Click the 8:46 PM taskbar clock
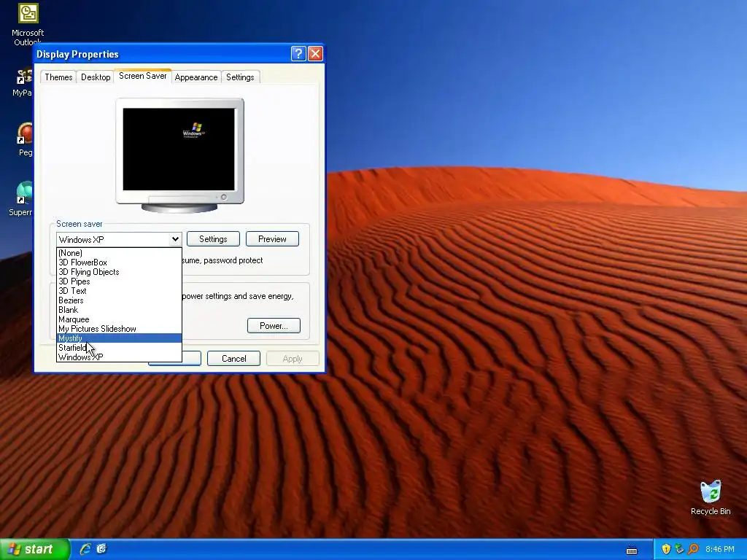This screenshot has height=560, width=747. (719, 549)
